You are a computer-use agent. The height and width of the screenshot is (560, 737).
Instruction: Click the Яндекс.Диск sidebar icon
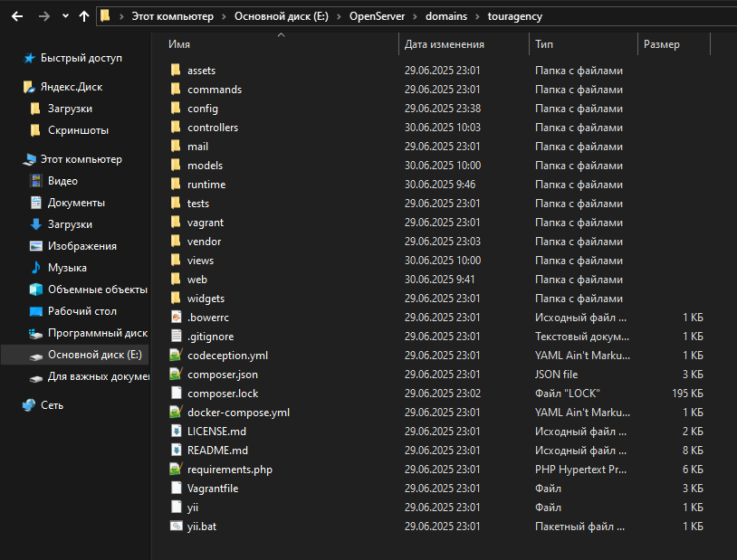(x=29, y=87)
